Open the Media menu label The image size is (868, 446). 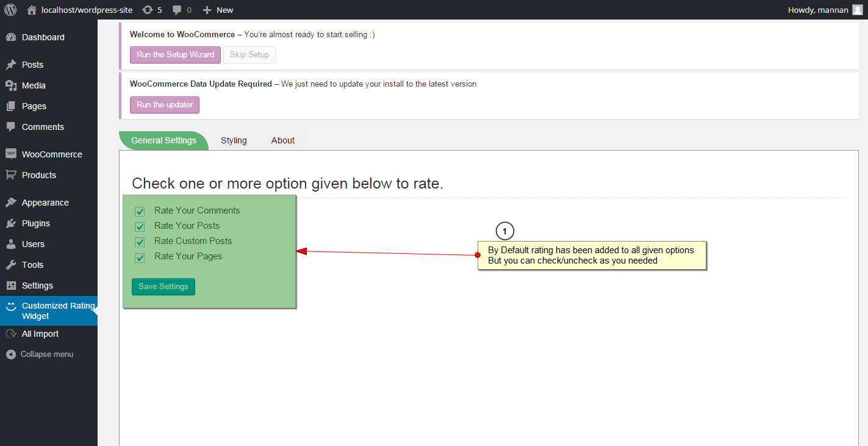point(34,85)
